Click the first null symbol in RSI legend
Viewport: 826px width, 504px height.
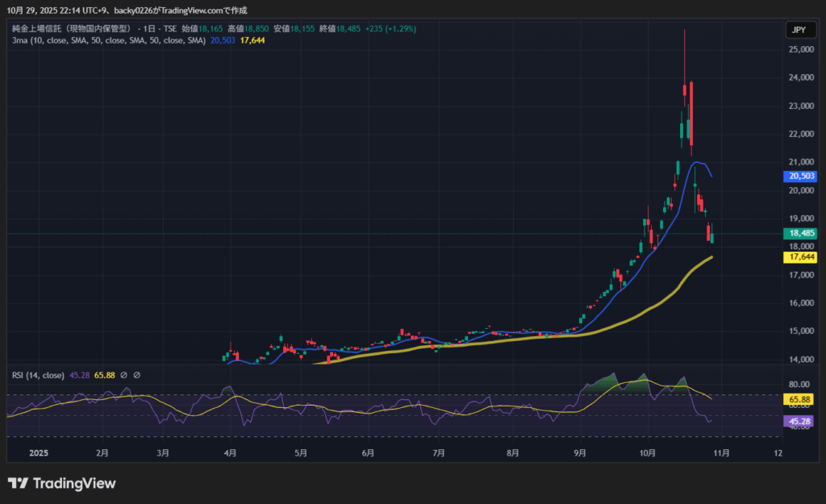[x=123, y=375]
